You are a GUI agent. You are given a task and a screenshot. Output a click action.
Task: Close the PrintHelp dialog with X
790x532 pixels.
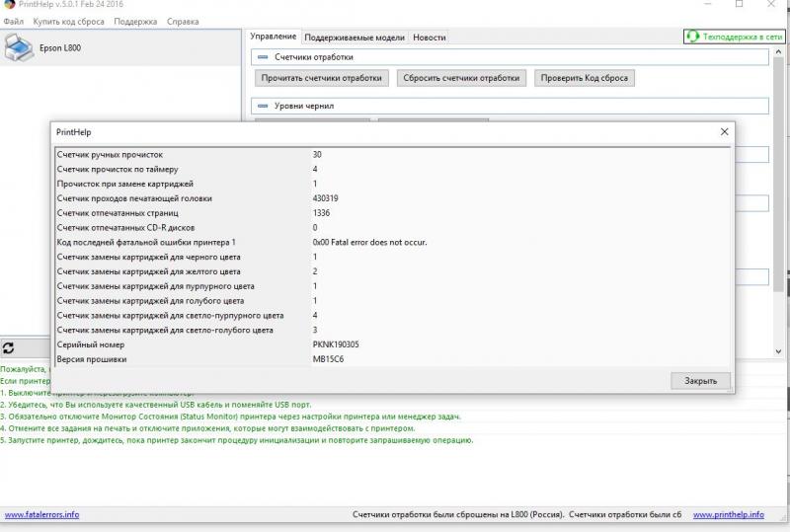click(725, 132)
